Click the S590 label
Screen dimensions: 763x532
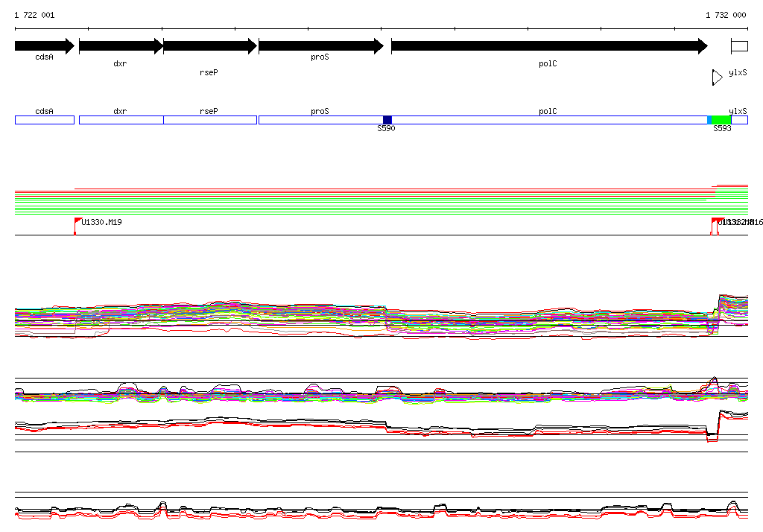387,128
